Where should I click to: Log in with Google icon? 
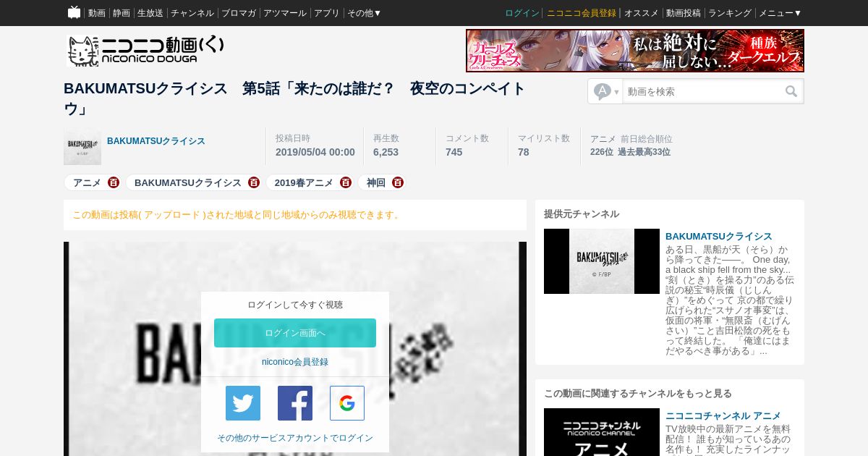[x=347, y=403]
